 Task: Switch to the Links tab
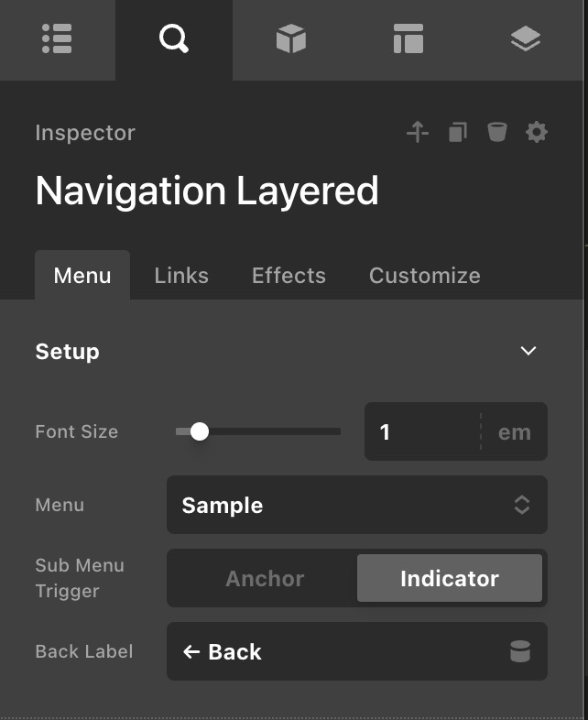(181, 276)
